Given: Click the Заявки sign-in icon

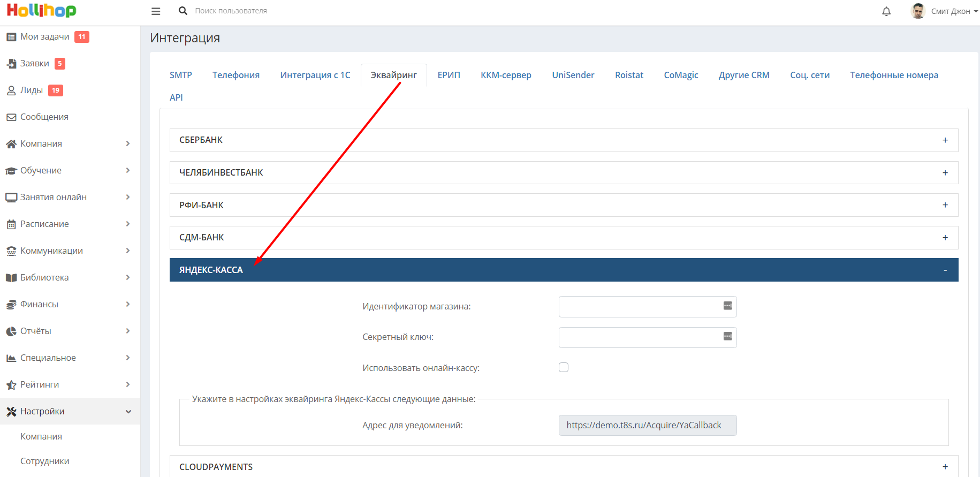Looking at the screenshot, I should coord(11,64).
